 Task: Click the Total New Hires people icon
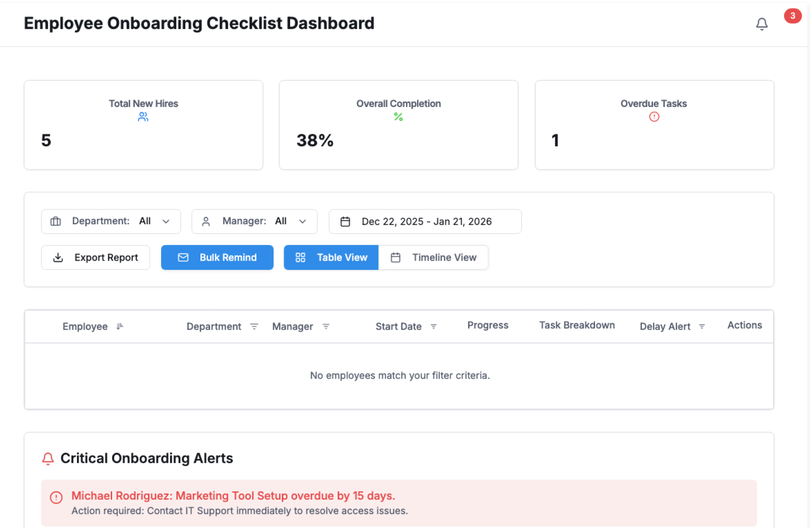(x=143, y=117)
